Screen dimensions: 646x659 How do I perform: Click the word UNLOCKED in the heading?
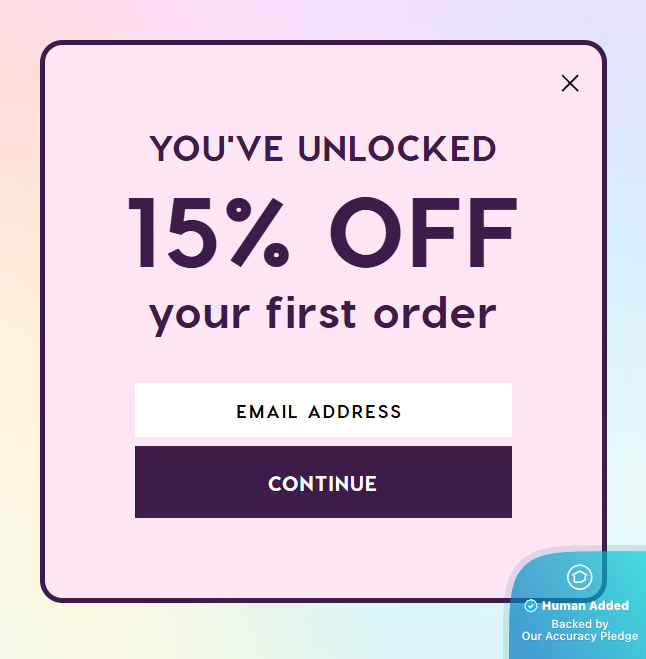397,149
